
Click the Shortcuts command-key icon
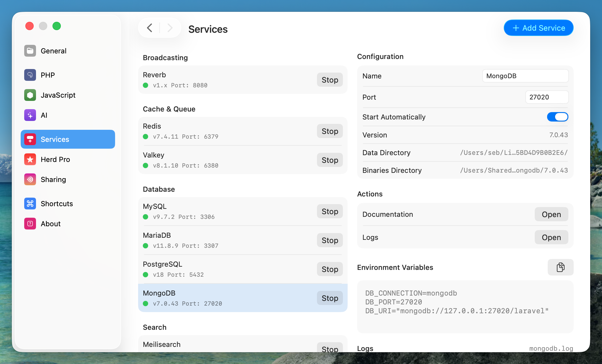click(x=30, y=204)
